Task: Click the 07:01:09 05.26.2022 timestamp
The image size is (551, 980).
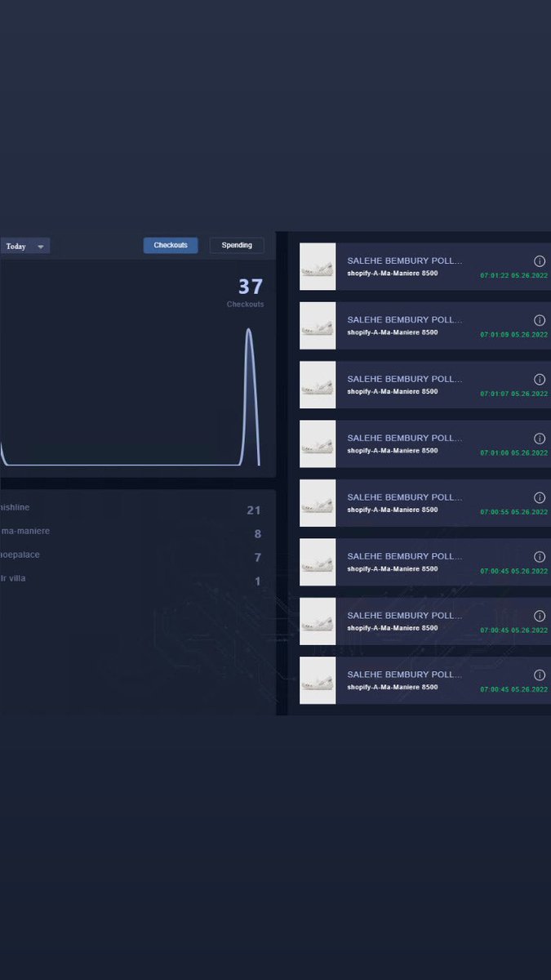Action: click(514, 335)
